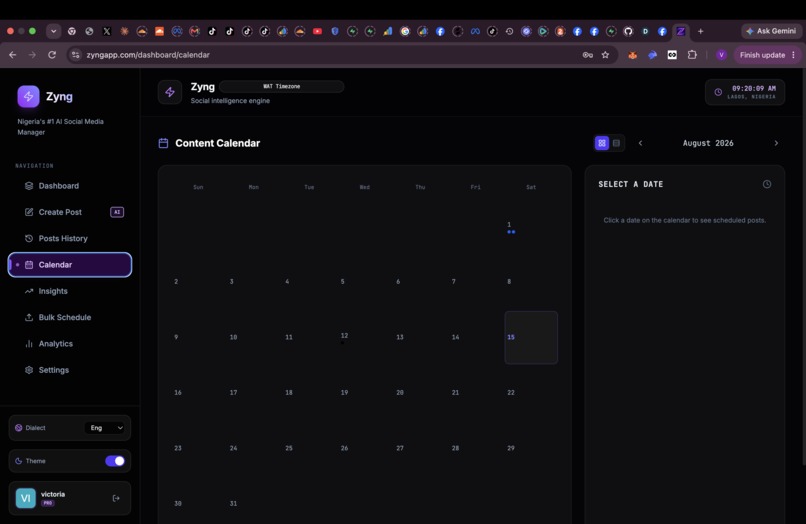Viewport: 806px width, 524px height.
Task: Go to next month arrow
Action: [x=776, y=143]
